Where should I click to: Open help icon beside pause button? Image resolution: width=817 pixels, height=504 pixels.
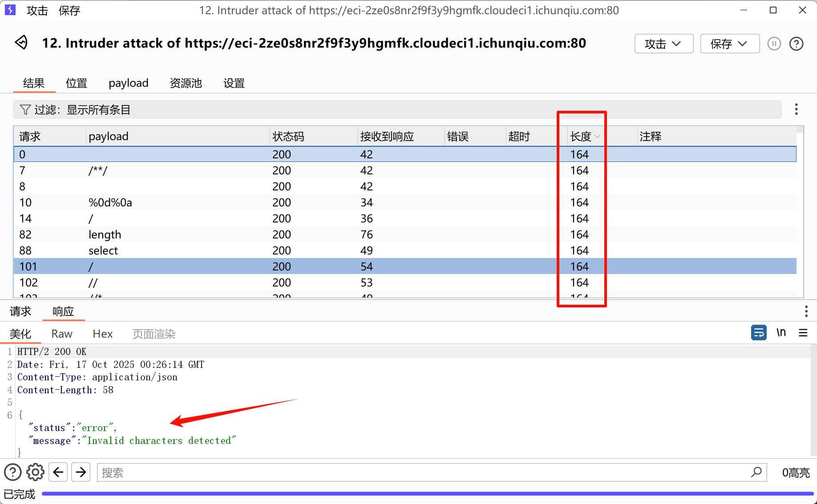tap(796, 44)
